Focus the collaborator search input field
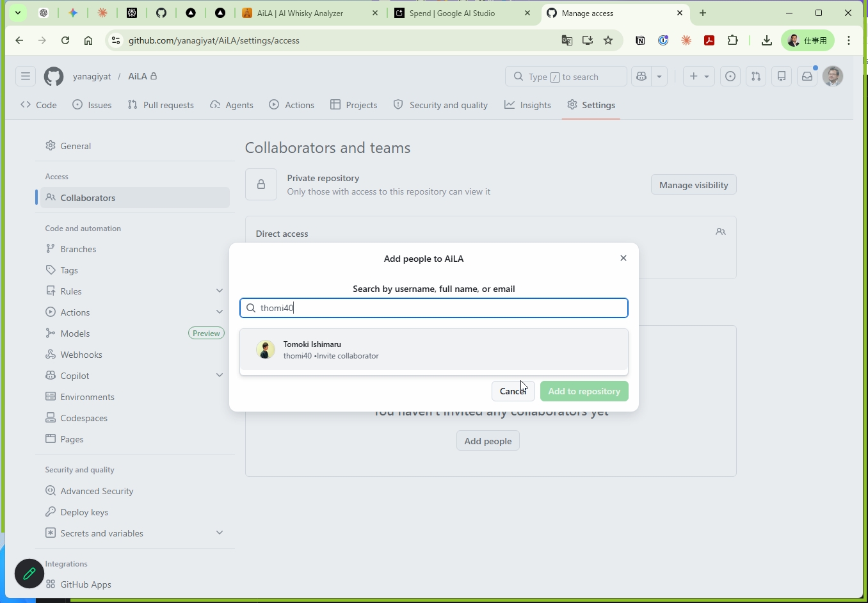Viewport: 868px width, 603px height. pyautogui.click(x=434, y=308)
